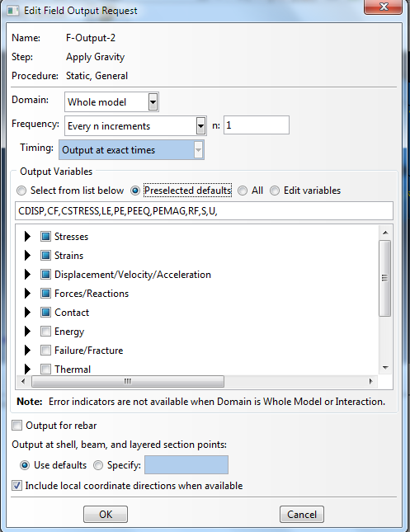Click the variable list horizontal scrollbar thumb
Viewport: 410px width, 532px height.
(x=128, y=381)
